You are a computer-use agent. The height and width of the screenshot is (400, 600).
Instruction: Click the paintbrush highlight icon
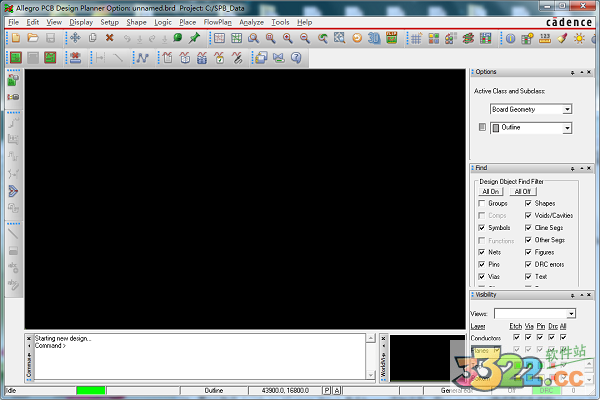coord(562,38)
